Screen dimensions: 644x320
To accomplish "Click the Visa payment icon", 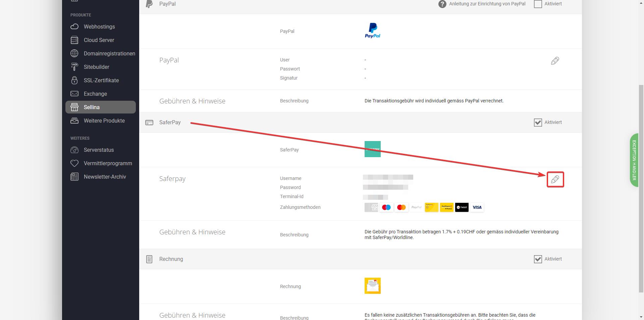I will [x=477, y=207].
